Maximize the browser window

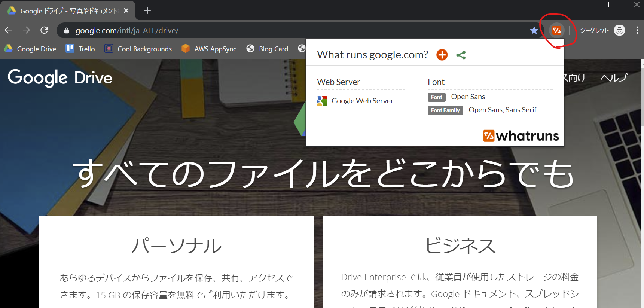(611, 4)
